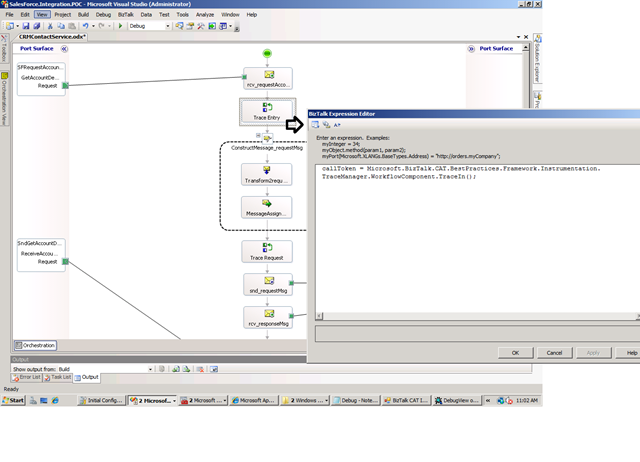
Task: Open the File menu
Action: coord(9,14)
